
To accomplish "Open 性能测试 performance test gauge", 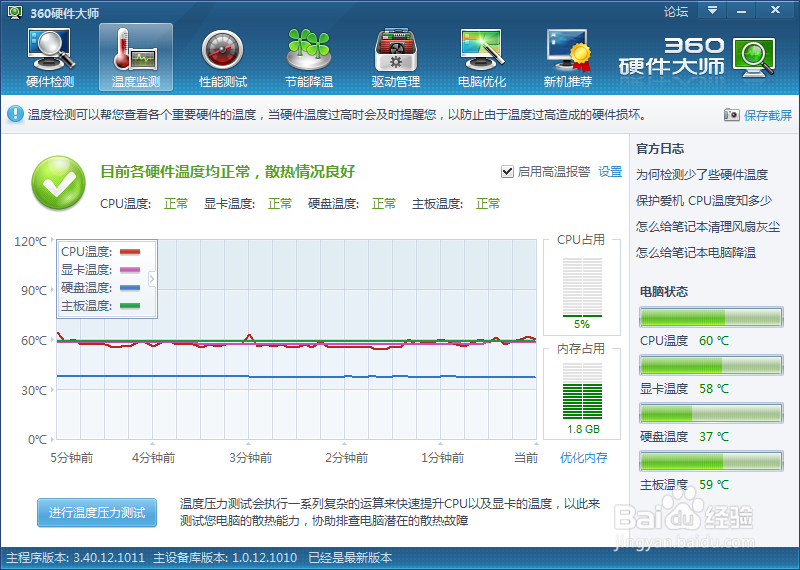I will 222,58.
